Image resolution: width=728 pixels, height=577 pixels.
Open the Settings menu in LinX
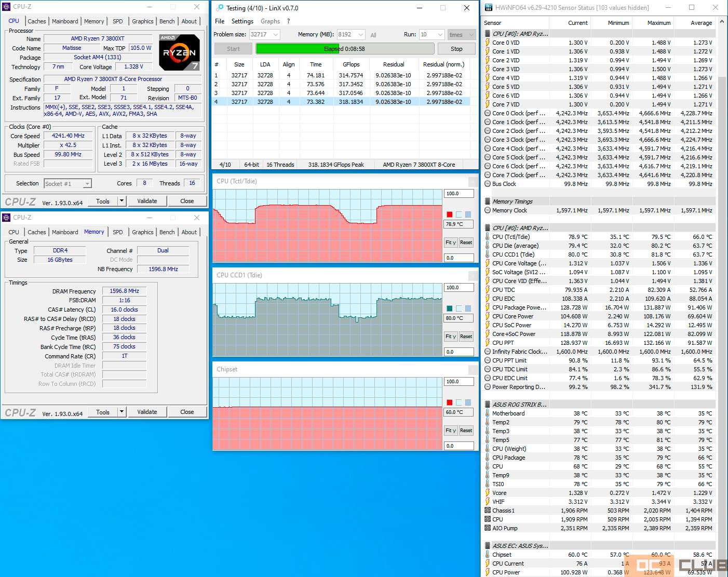coord(242,21)
